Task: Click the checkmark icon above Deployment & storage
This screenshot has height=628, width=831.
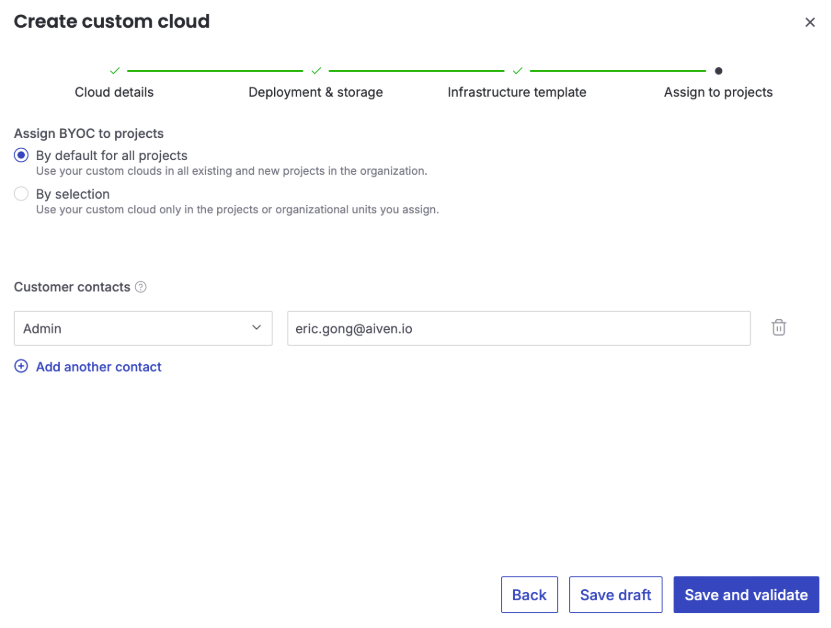Action: (x=316, y=71)
